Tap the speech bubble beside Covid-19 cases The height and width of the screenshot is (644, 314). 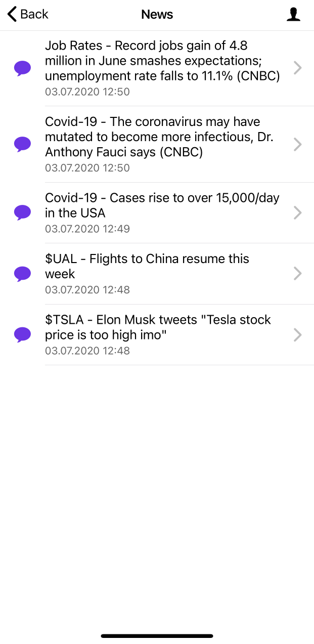click(22, 212)
